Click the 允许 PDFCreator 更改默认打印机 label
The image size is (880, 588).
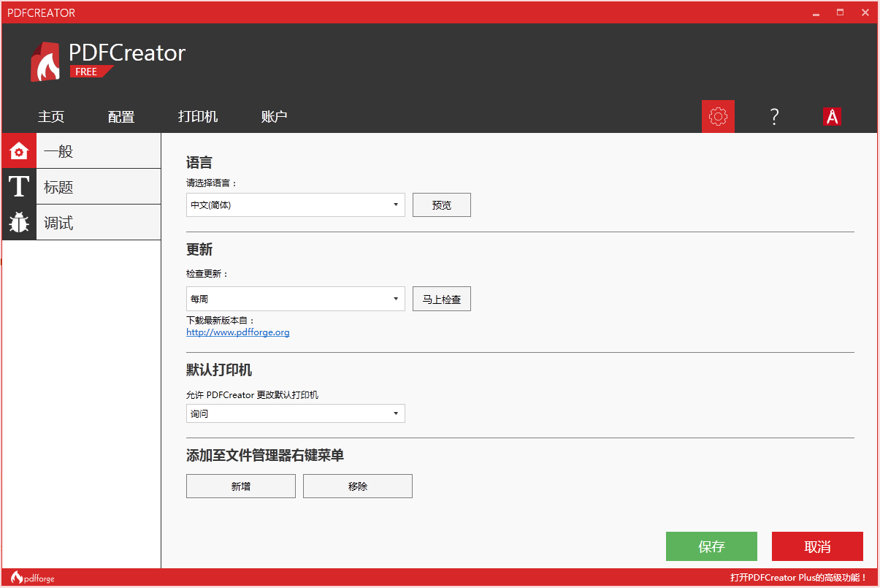click(253, 395)
